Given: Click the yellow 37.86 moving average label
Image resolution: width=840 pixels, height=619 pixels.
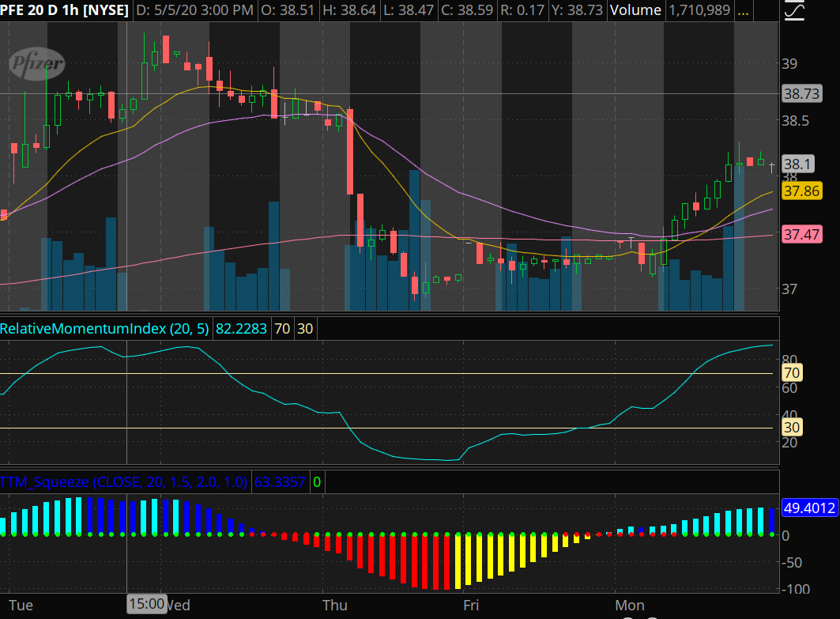Looking at the screenshot, I should 800,191.
